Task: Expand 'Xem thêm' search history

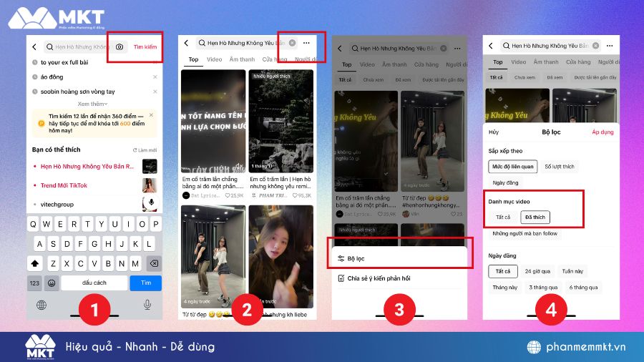Action: click(92, 104)
